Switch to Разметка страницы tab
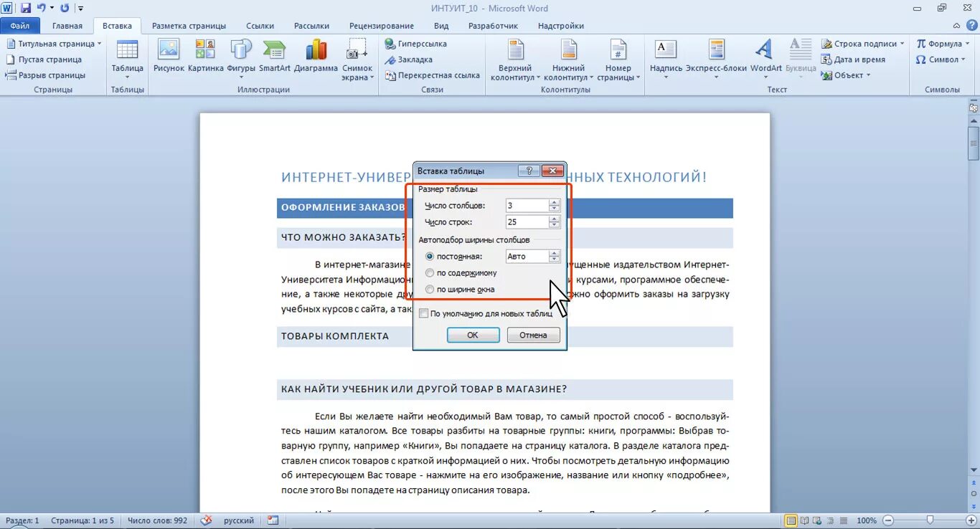This screenshot has width=980, height=529. (189, 26)
